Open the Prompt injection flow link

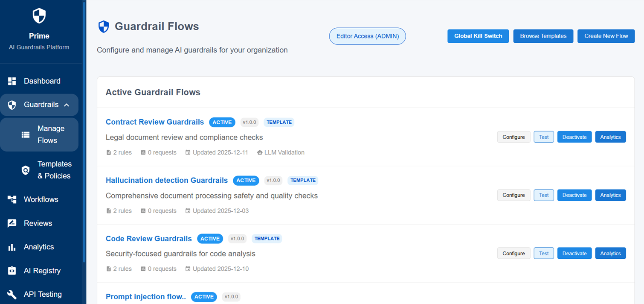tap(145, 297)
